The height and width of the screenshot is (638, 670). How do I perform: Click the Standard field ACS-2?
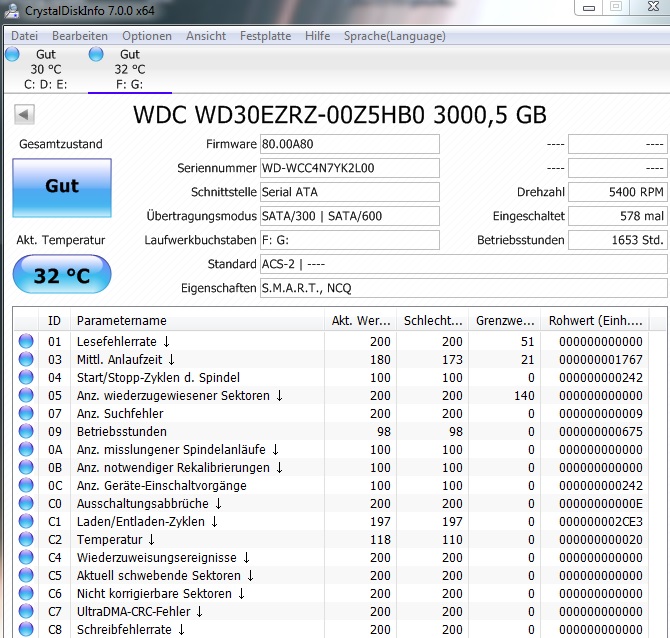pos(464,264)
